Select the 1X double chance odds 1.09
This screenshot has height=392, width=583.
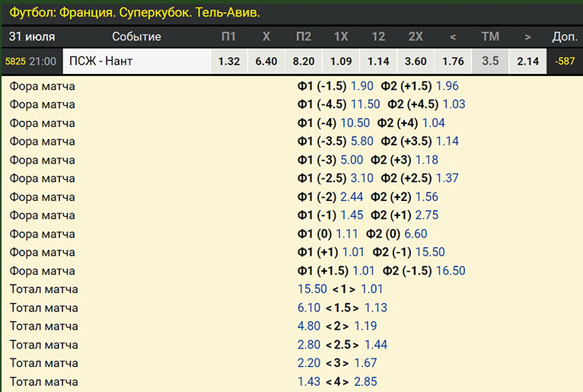[341, 61]
